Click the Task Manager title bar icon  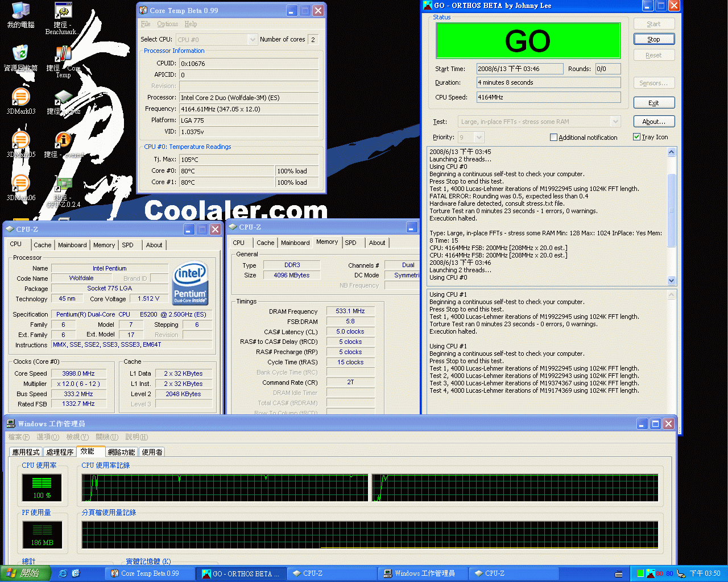pyautogui.click(x=11, y=423)
